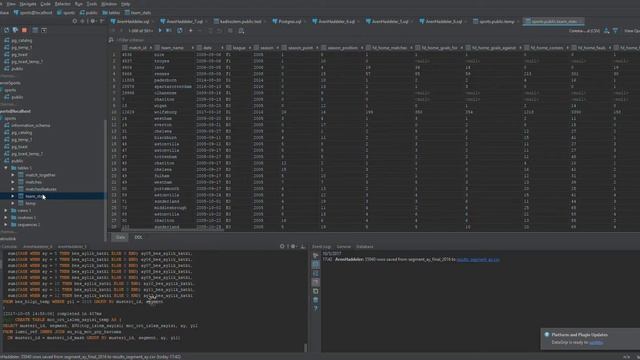
Task: Click the trash icon in Event Log sidebar
Action: pos(316,300)
